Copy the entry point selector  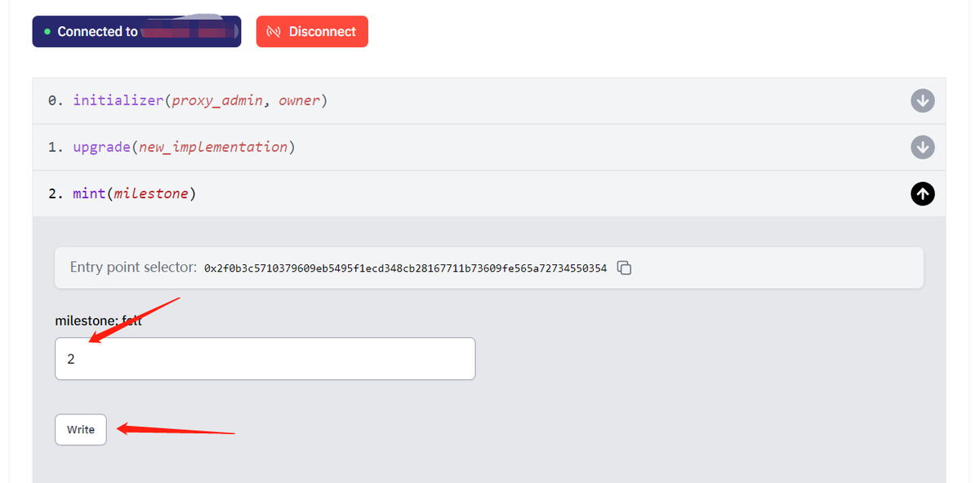(624, 268)
